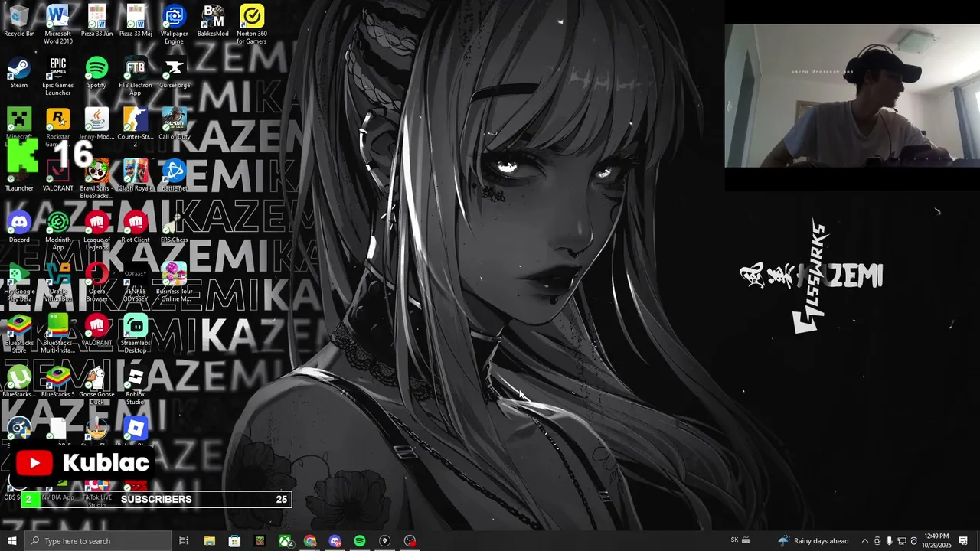Launch Goose Goose Duck shortcut
Screen dimensions: 980x551
(96, 385)
